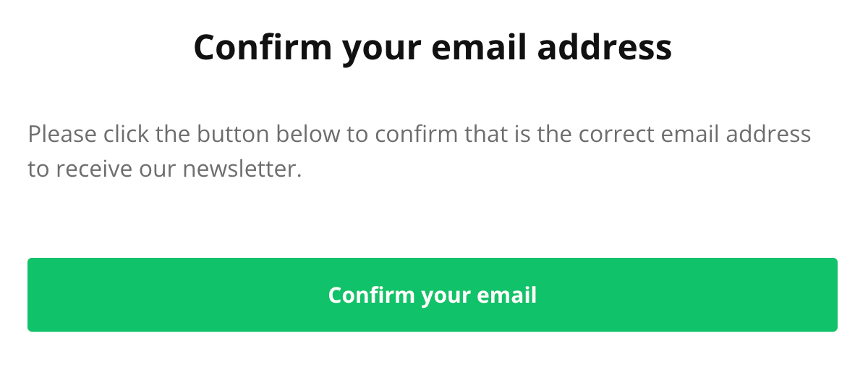Image resolution: width=868 pixels, height=365 pixels.
Task: Click "email address" in the body text
Action: click(x=731, y=135)
